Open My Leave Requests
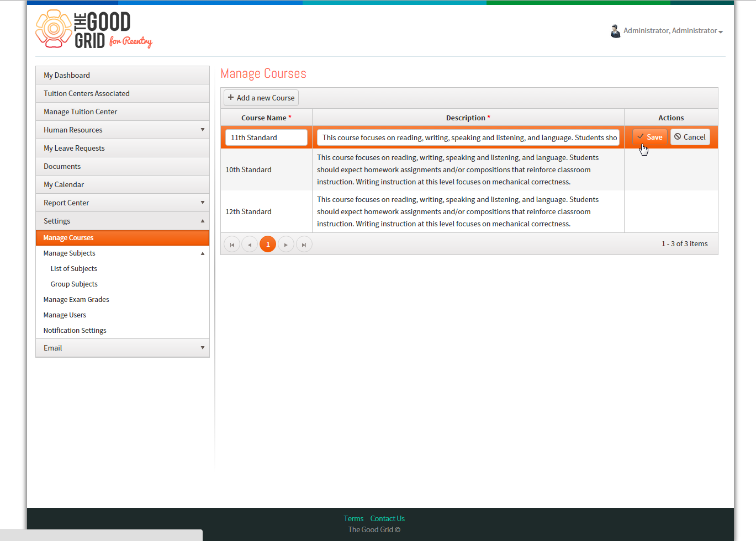 [x=123, y=148]
